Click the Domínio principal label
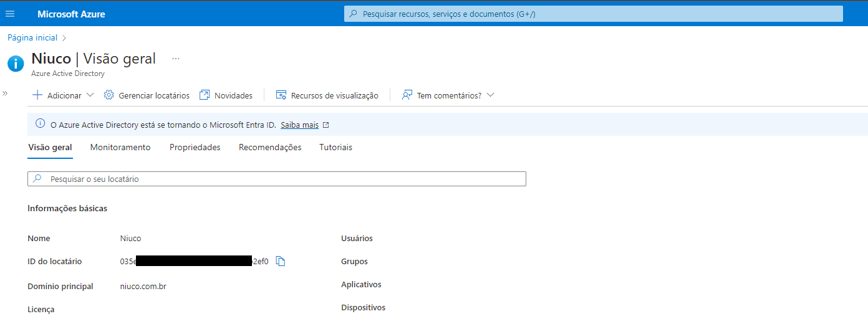This screenshot has height=324, width=868. tap(60, 287)
